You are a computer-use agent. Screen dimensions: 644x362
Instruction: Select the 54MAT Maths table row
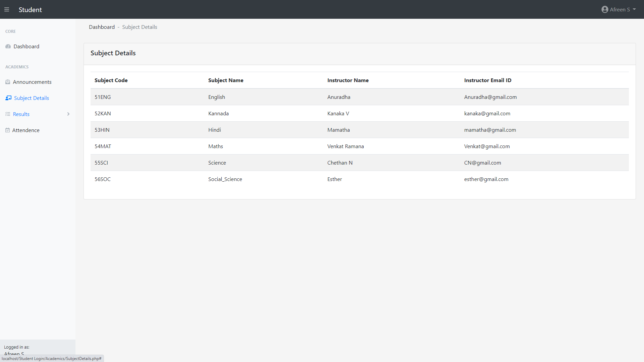pyautogui.click(x=215, y=146)
